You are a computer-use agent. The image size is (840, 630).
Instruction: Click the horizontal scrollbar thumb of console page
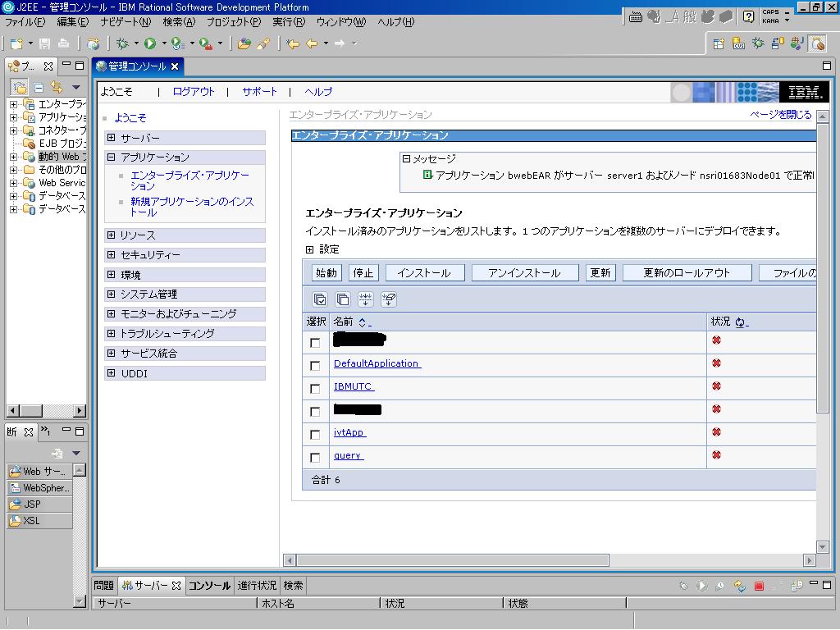point(453,560)
